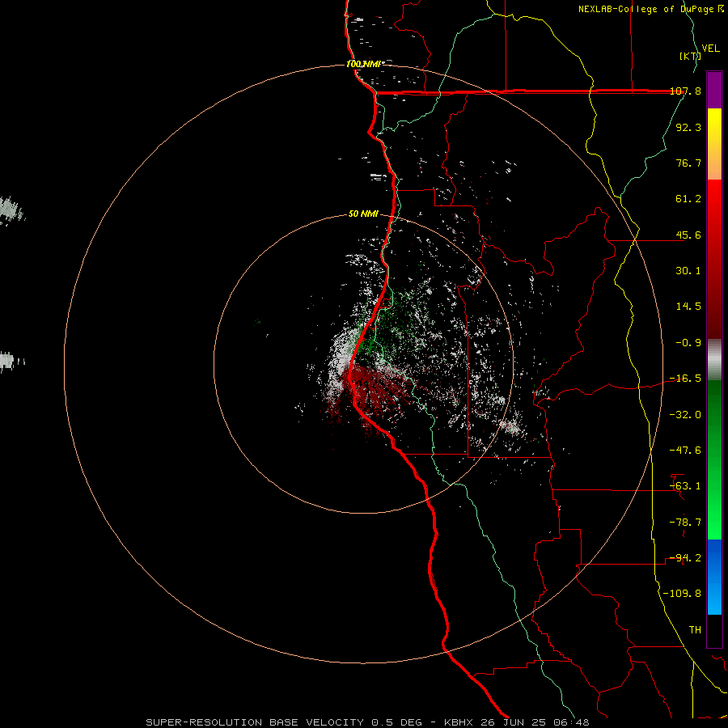This screenshot has width=728, height=728.
Task: Click the -63.1 legend value
Action: point(685,486)
